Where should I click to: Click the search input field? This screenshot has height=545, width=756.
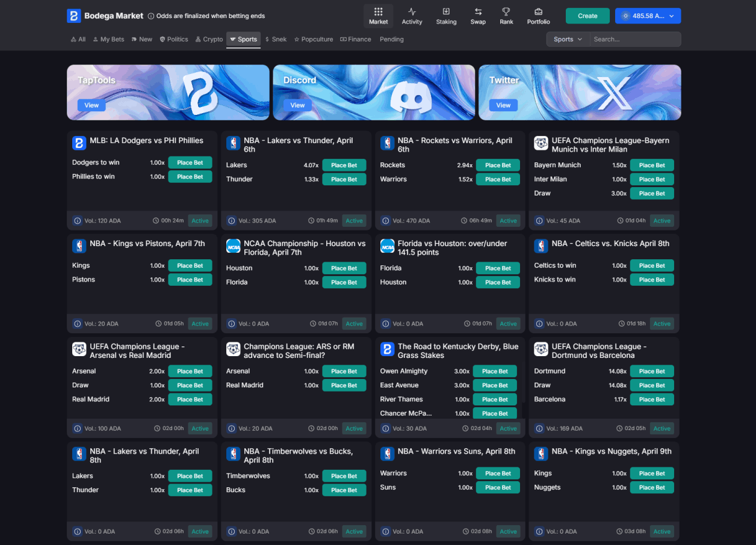click(635, 39)
